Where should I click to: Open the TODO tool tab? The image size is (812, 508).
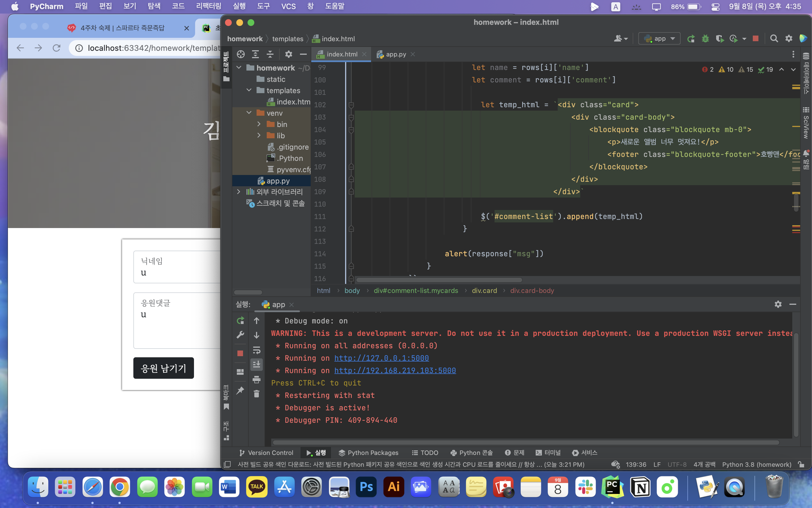click(x=425, y=453)
